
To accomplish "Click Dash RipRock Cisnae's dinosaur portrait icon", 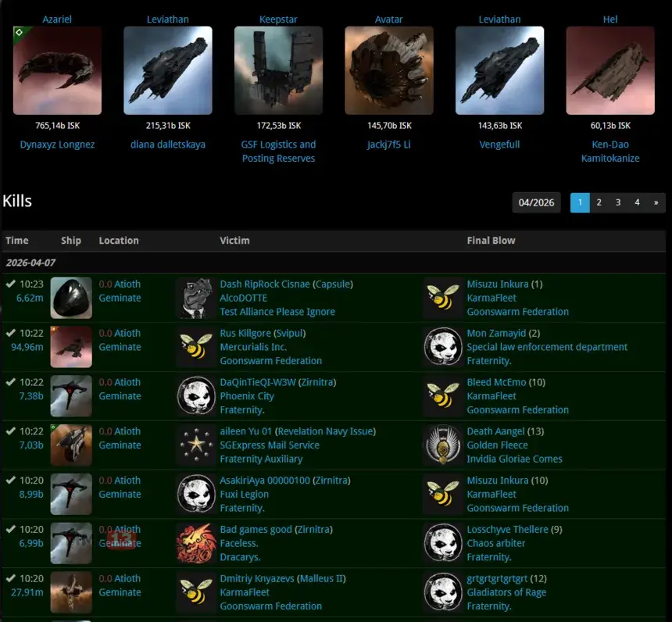I will point(196,298).
